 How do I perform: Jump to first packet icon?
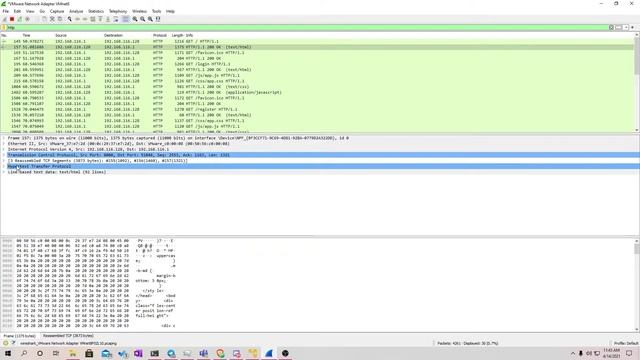(100, 19)
